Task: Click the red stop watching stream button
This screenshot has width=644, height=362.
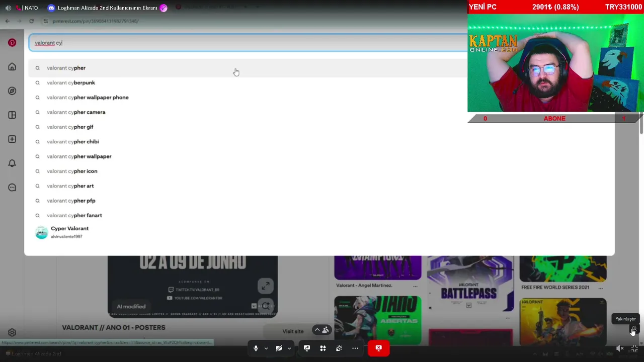Action: tap(378, 348)
